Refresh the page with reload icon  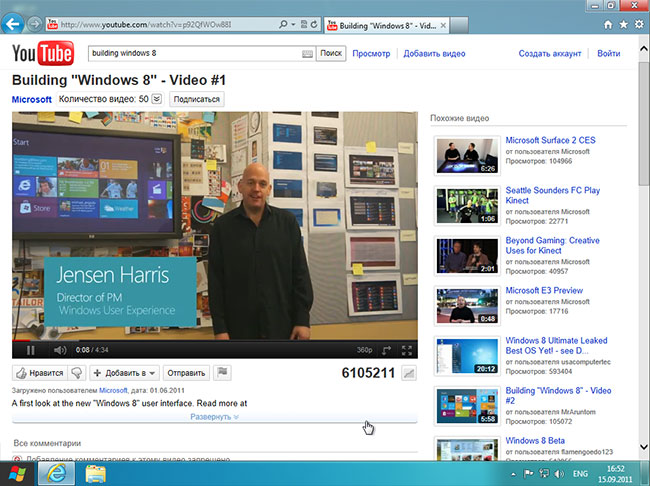click(x=314, y=24)
